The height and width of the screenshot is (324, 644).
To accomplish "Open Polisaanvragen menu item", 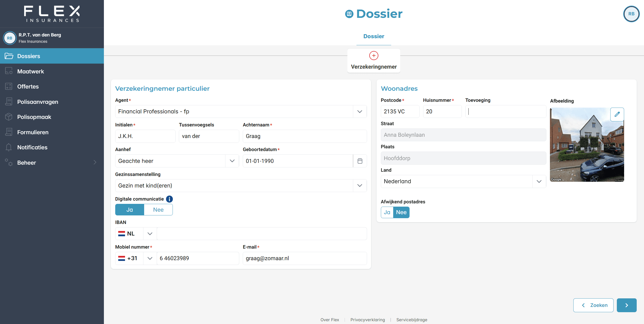I will [52, 102].
